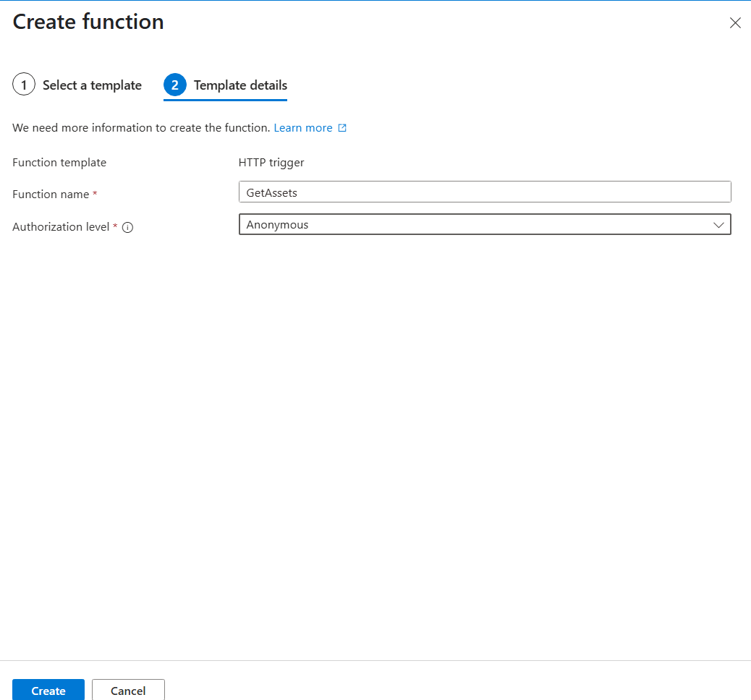
Task: Select the step 1 numbered circle
Action: tap(24, 84)
